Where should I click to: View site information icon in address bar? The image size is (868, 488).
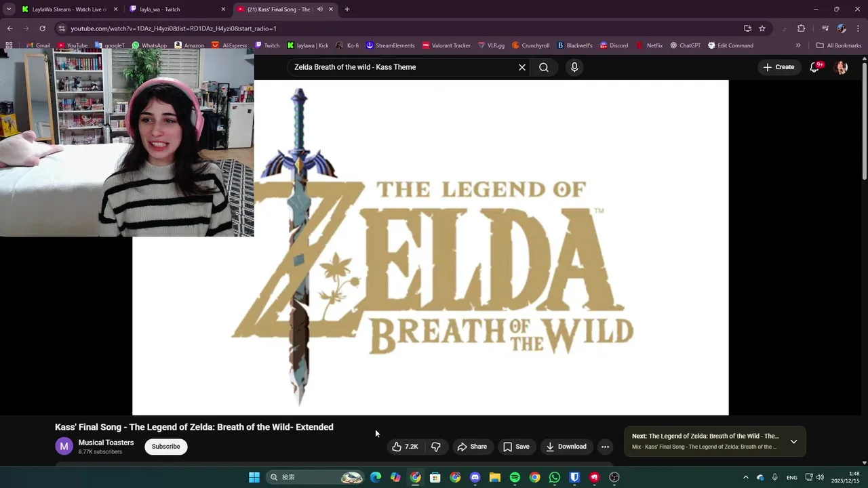tap(62, 28)
